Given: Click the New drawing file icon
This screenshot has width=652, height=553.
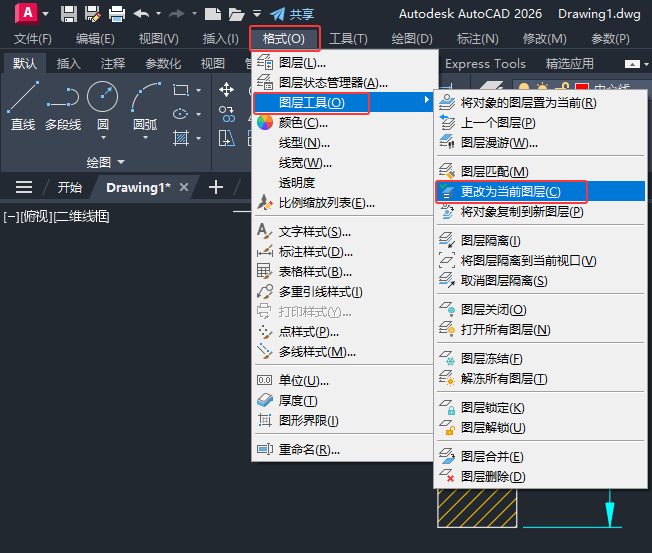Looking at the screenshot, I should 213,14.
